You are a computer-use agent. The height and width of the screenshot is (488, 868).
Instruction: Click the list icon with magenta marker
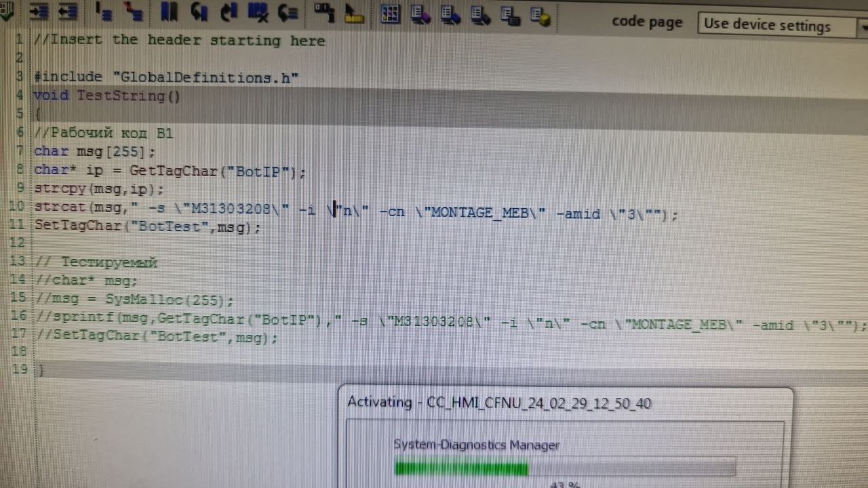pyautogui.click(x=420, y=14)
